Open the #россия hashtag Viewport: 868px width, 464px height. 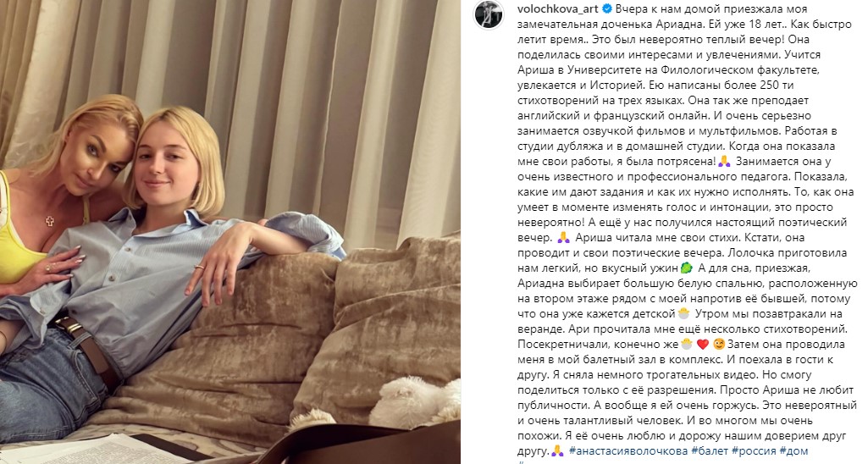point(754,450)
